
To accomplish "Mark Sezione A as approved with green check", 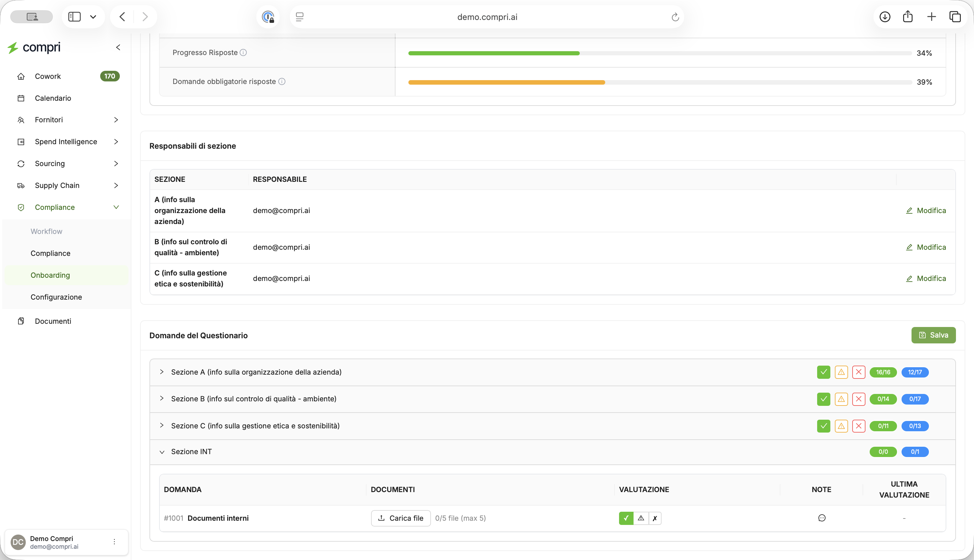I will tap(824, 372).
